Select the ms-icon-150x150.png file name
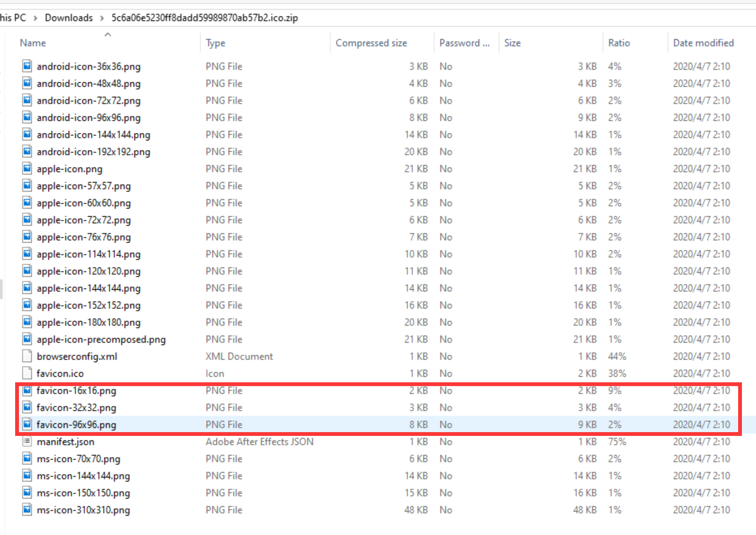This screenshot has width=756, height=535. point(83,493)
